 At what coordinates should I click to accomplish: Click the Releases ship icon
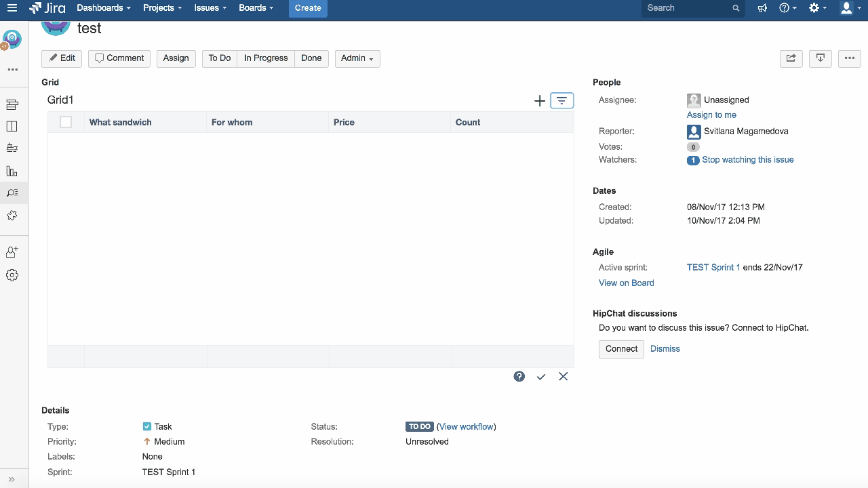[15, 149]
